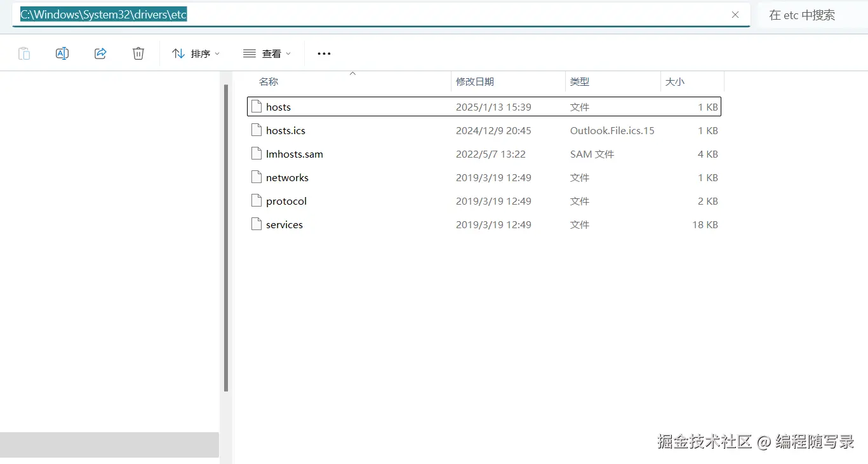Screen dimensions: 868x464
Task: Click date 2025/1/13 15:39
Action: [x=493, y=107]
